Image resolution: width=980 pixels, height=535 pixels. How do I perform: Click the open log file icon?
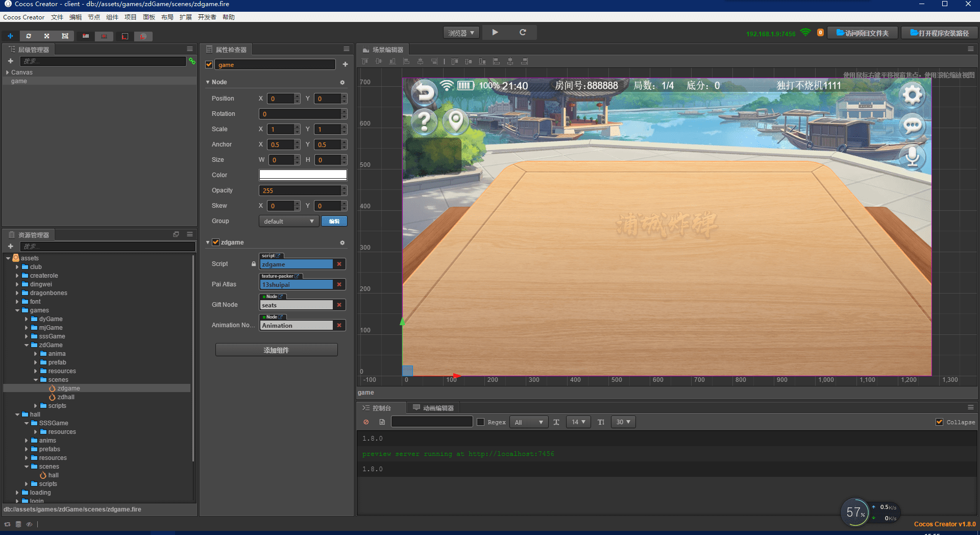382,422
